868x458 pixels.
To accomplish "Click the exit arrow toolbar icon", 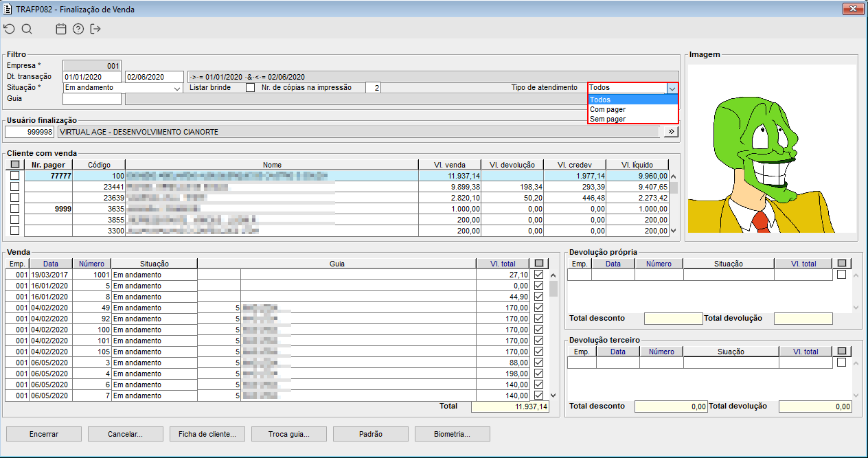I will [95, 29].
